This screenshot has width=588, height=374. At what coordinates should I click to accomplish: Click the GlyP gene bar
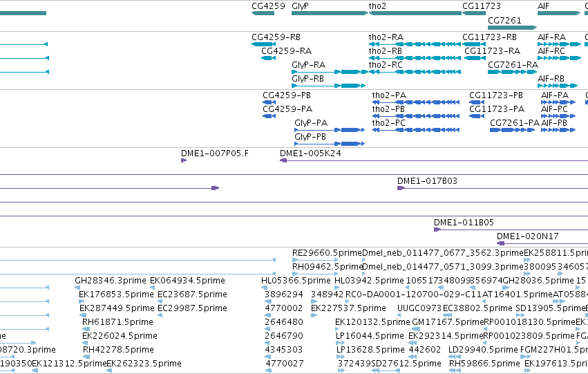[x=330, y=13]
